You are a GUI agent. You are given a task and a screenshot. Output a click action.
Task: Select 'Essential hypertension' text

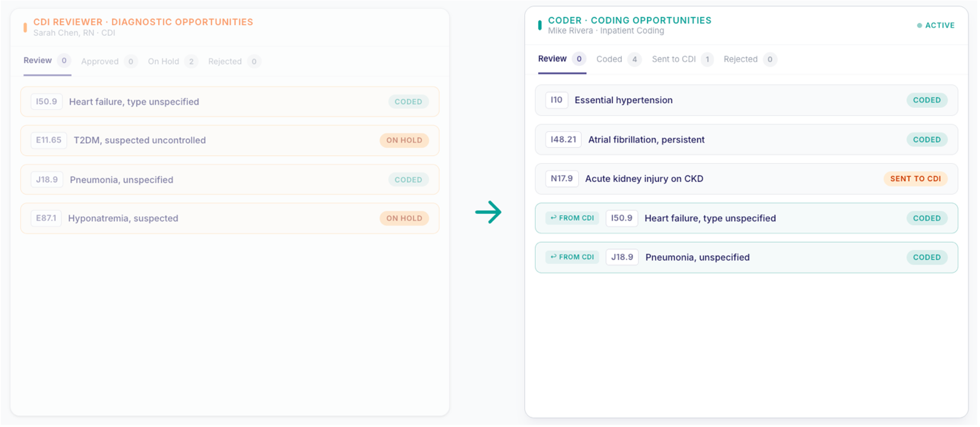tap(623, 101)
